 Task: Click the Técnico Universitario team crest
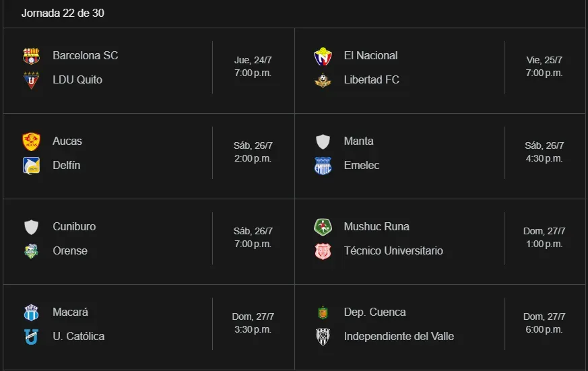click(323, 251)
